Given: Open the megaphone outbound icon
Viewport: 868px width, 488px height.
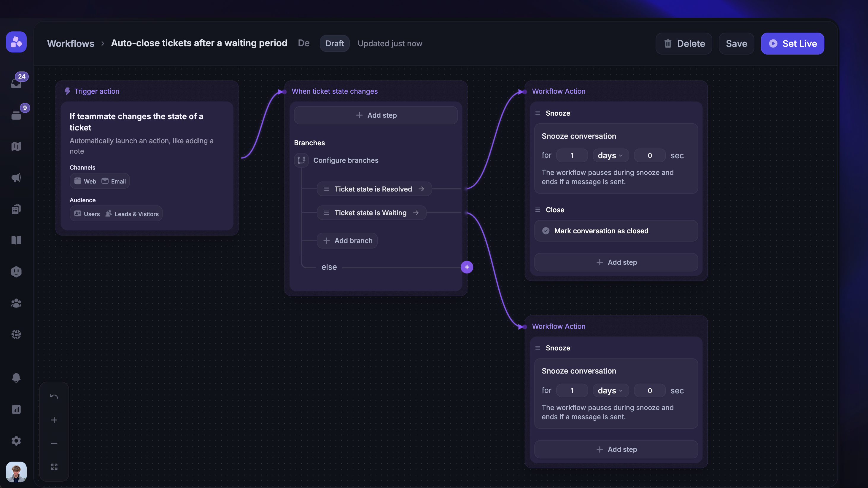Looking at the screenshot, I should tap(16, 178).
